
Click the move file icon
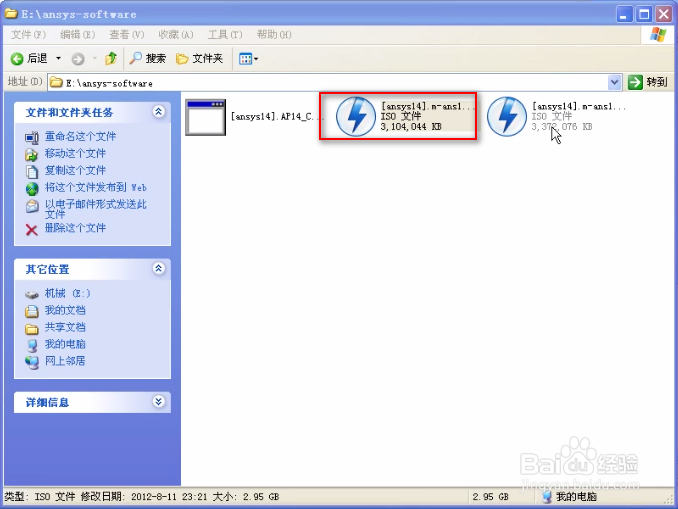click(32, 154)
